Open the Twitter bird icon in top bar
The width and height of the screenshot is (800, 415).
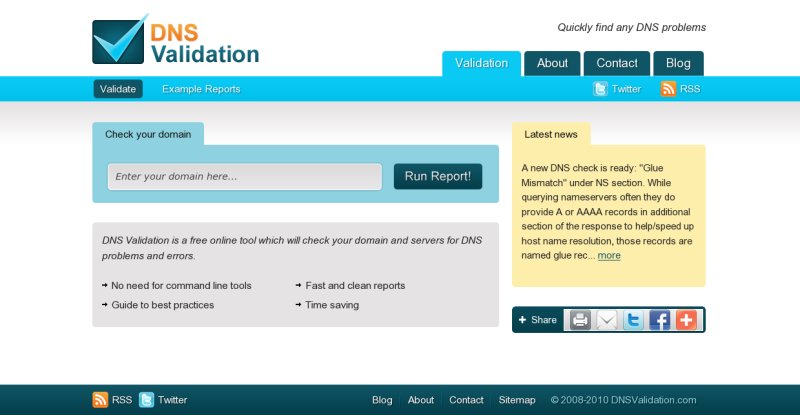[x=600, y=89]
